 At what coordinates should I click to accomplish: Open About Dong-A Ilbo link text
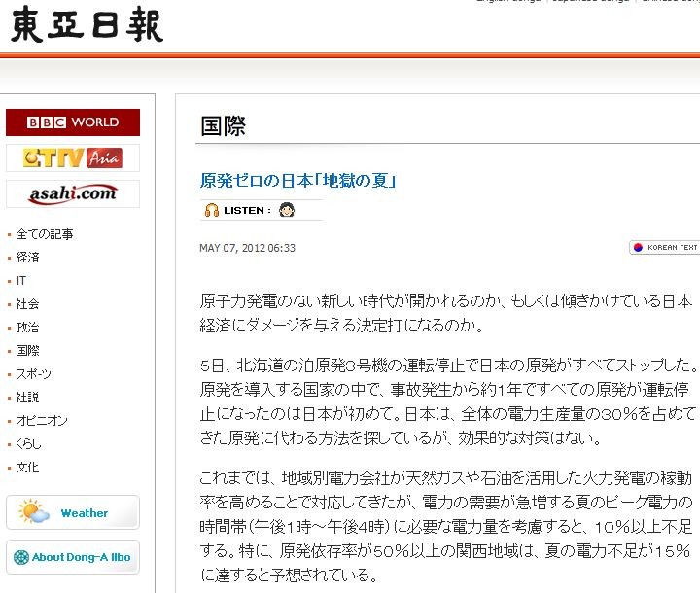coord(82,557)
